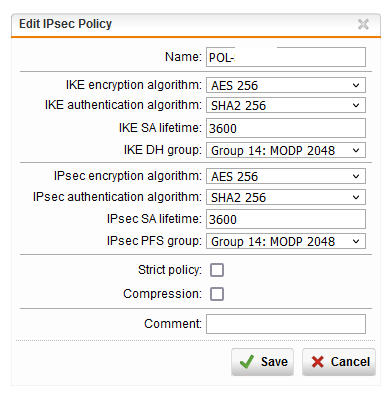Click the policy Name input field
Image resolution: width=386 pixels, height=393 pixels.
tap(286, 57)
